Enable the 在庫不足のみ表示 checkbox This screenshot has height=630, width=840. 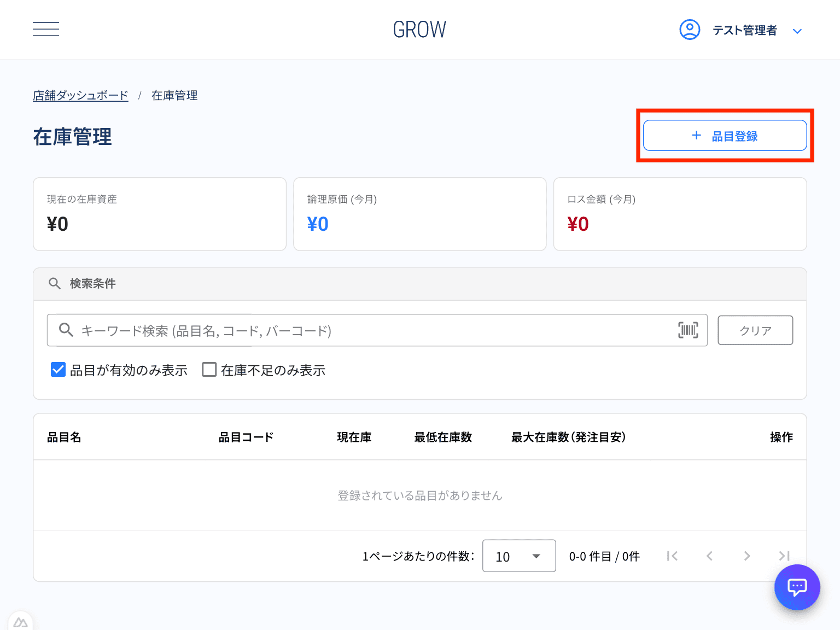pos(209,370)
